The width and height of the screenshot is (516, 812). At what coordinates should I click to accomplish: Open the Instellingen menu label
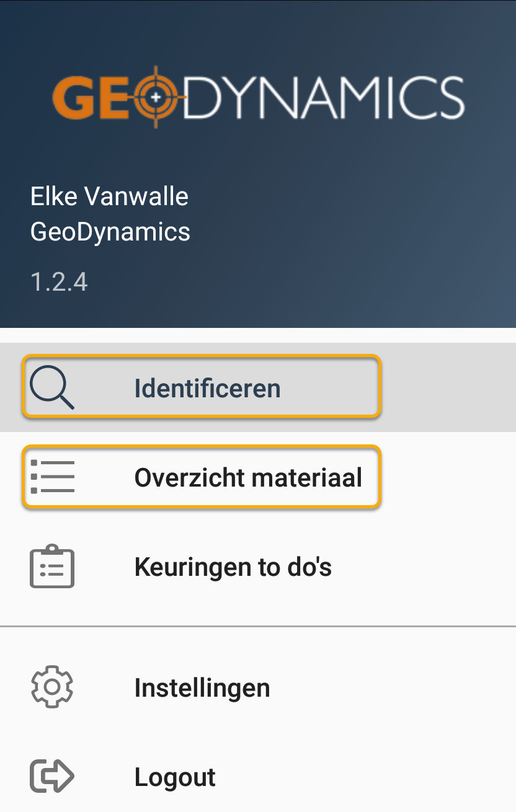(202, 687)
